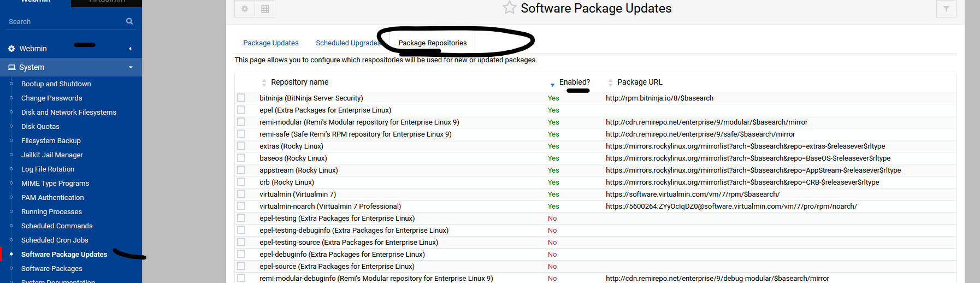Viewport: 980px width, 283px height.
Task: Click the System laptop icon
Action: (11, 67)
